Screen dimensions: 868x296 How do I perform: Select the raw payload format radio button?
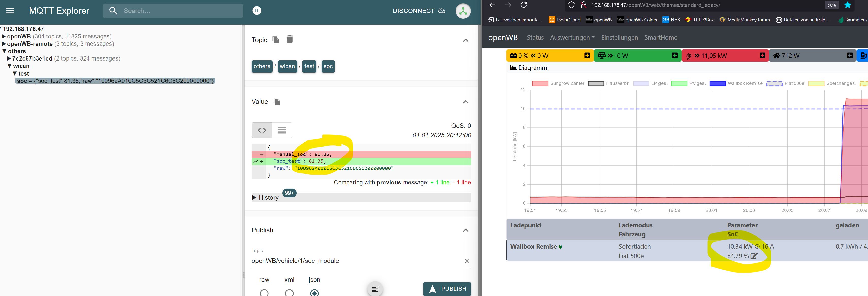(x=264, y=292)
